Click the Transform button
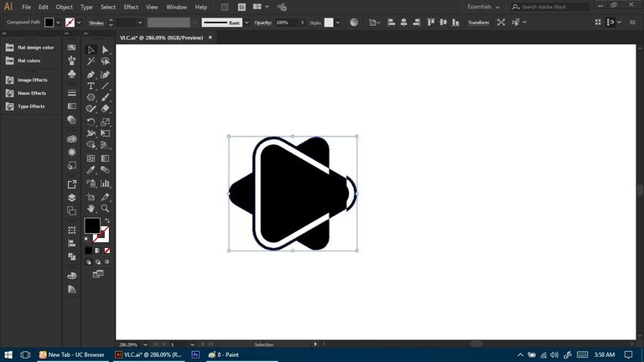Image resolution: width=644 pixels, height=362 pixels. 479,23
